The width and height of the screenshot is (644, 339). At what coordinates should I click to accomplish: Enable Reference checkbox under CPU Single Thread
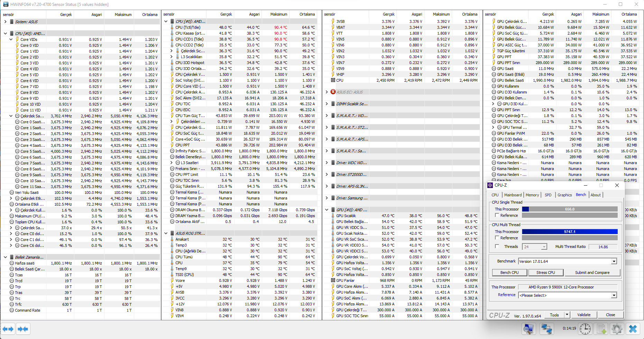497,215
